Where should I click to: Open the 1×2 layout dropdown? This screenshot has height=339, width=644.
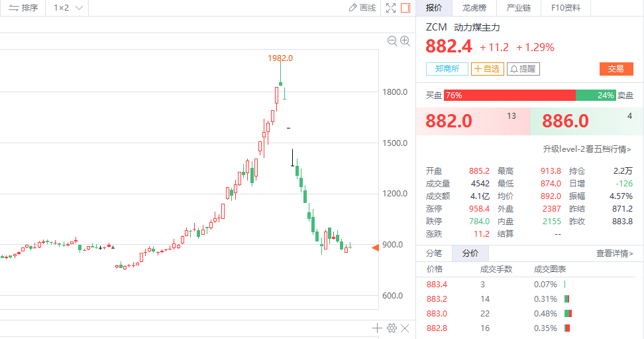[68, 8]
